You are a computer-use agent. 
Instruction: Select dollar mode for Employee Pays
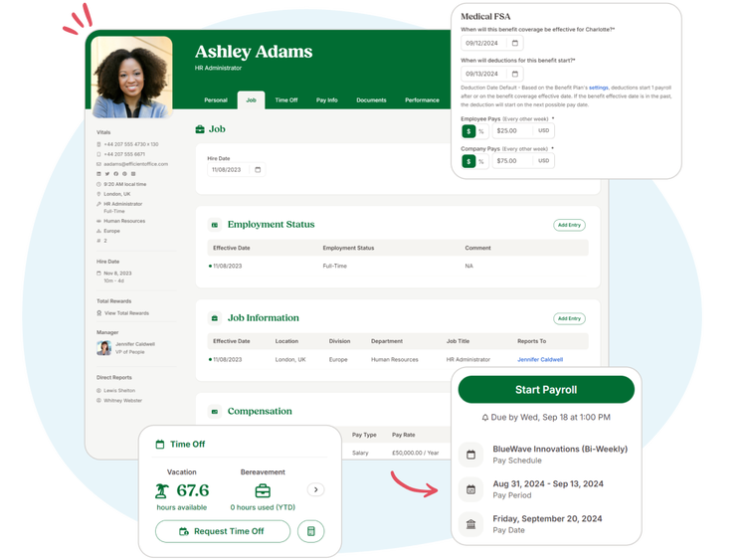pos(468,131)
